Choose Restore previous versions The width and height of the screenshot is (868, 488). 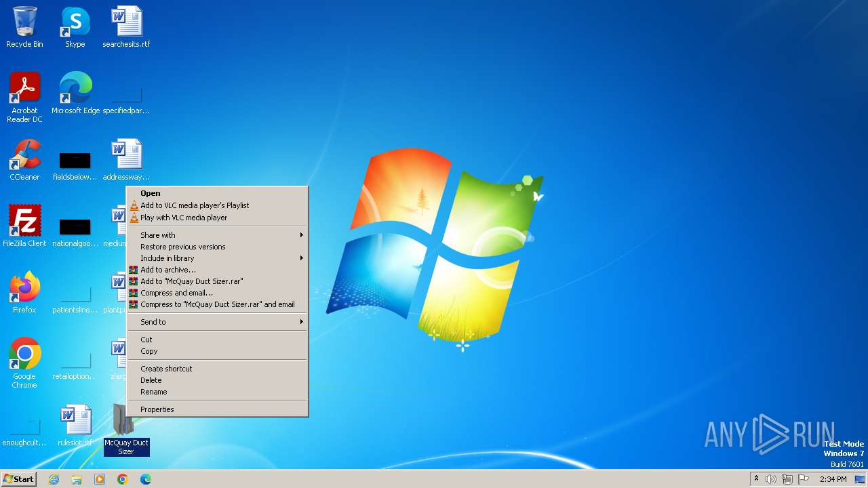pos(218,247)
